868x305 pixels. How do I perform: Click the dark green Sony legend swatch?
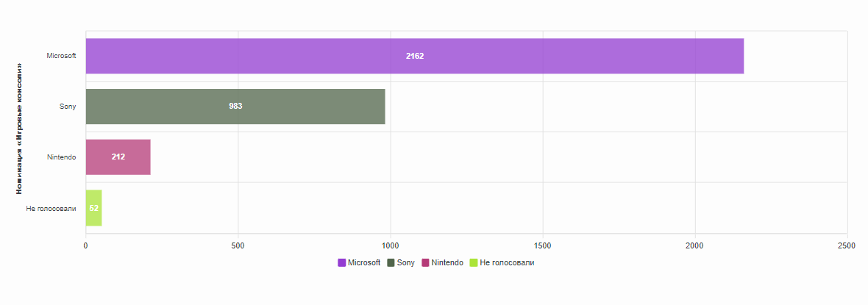[x=391, y=262]
